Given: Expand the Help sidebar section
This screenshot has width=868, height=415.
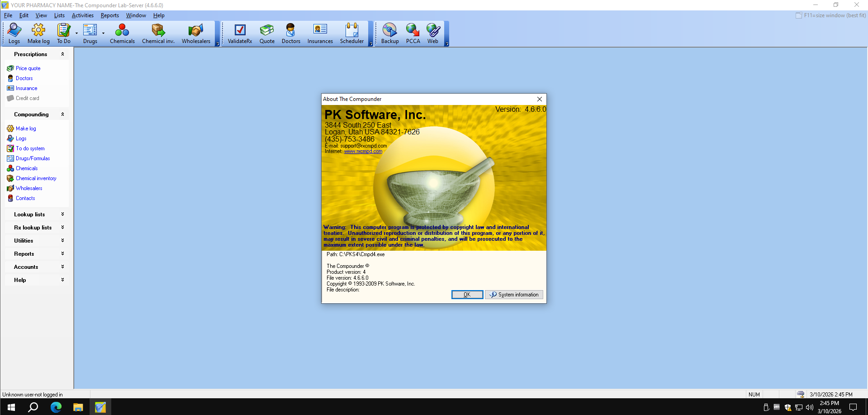Looking at the screenshot, I should click(62, 280).
